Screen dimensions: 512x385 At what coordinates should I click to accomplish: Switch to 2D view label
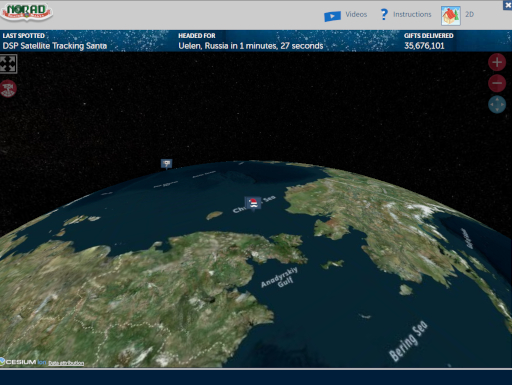[x=469, y=14]
